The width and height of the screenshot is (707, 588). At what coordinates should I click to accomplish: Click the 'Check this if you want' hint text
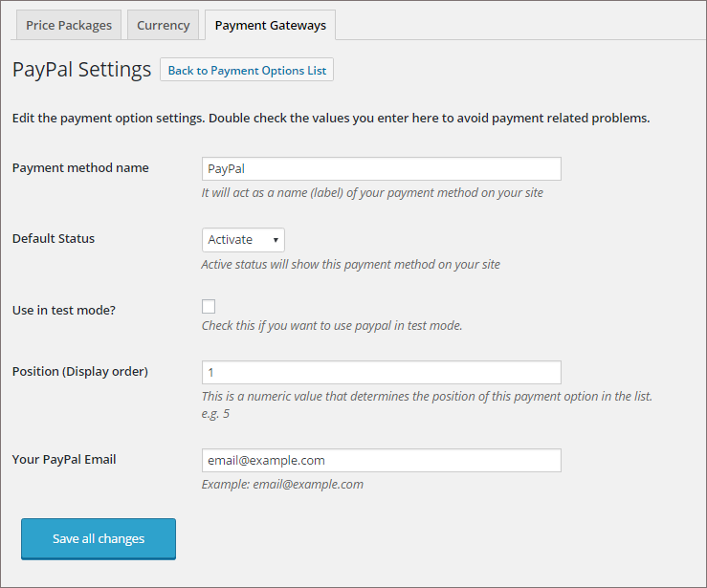pos(332,326)
